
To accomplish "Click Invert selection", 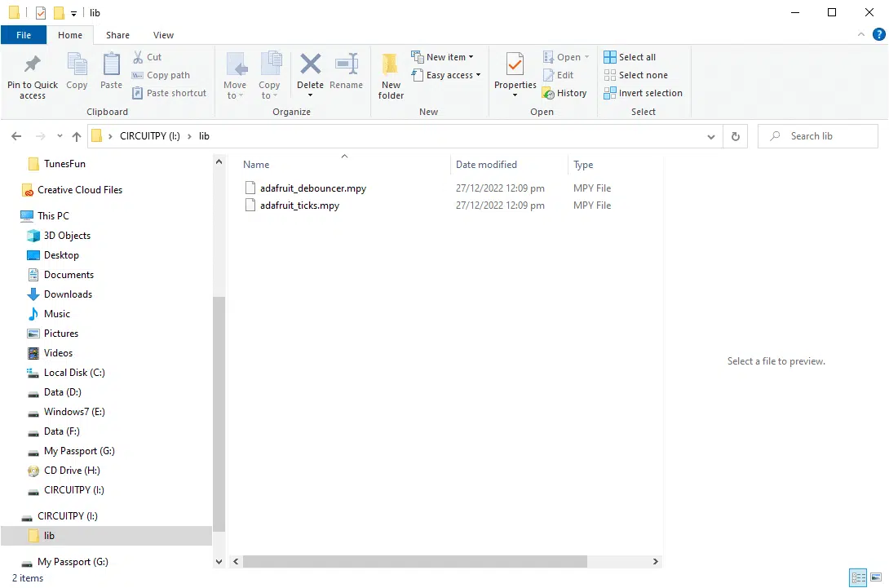I will click(644, 93).
